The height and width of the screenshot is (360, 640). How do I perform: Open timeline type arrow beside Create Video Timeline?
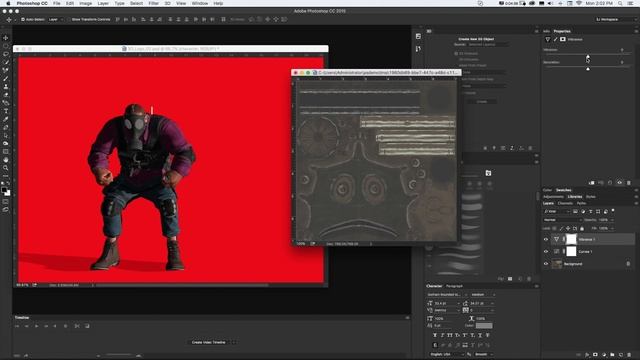234,342
